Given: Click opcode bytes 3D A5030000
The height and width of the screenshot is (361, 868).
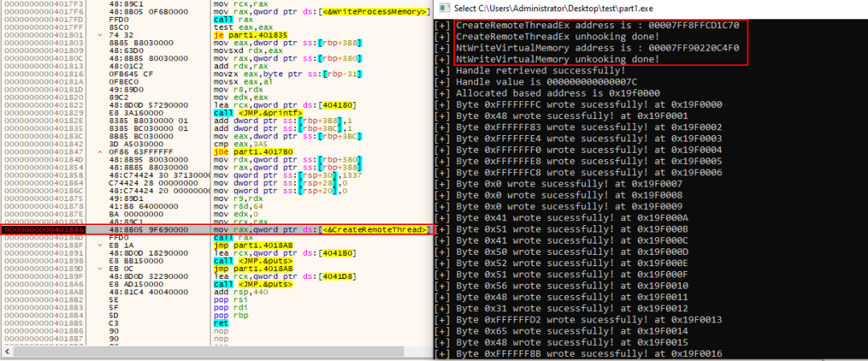Looking at the screenshot, I should (133, 143).
